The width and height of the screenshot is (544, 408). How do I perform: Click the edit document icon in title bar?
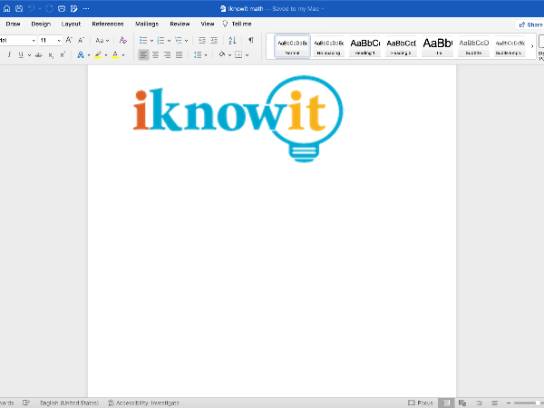(x=74, y=9)
